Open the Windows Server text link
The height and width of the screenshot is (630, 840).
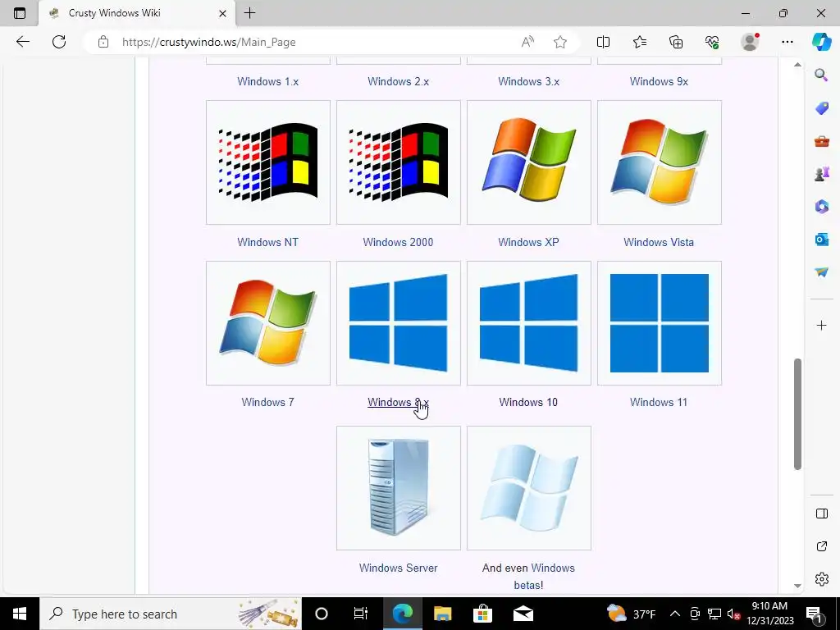tap(398, 568)
